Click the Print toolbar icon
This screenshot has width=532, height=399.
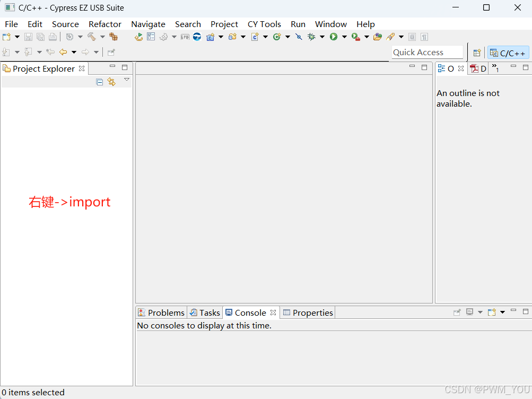53,37
